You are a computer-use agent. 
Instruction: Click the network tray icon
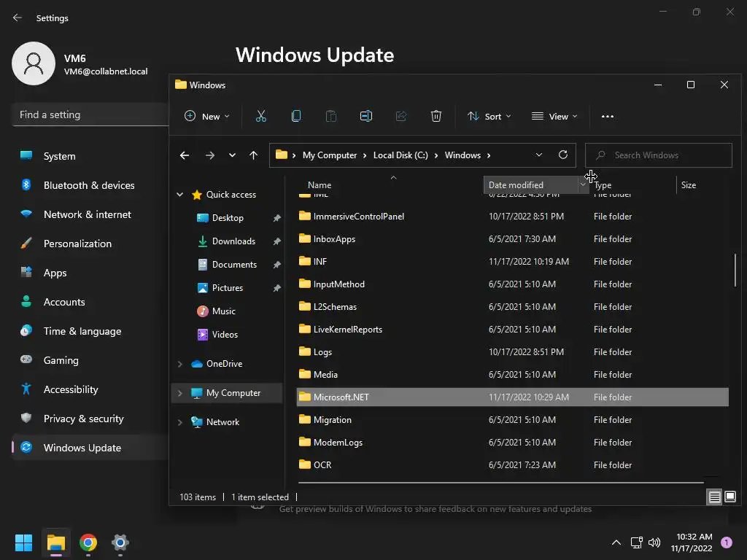[636, 542]
